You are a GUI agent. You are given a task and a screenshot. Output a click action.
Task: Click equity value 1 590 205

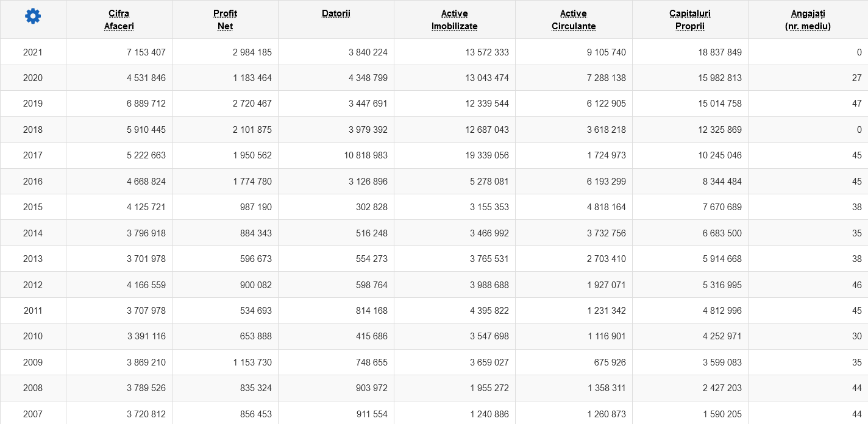tap(722, 414)
